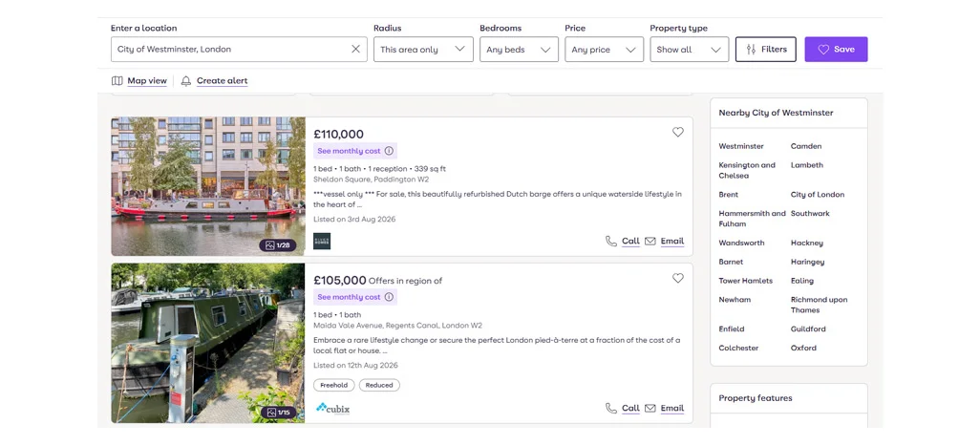
Task: Go to nearby area Westminster
Action: pos(741,146)
